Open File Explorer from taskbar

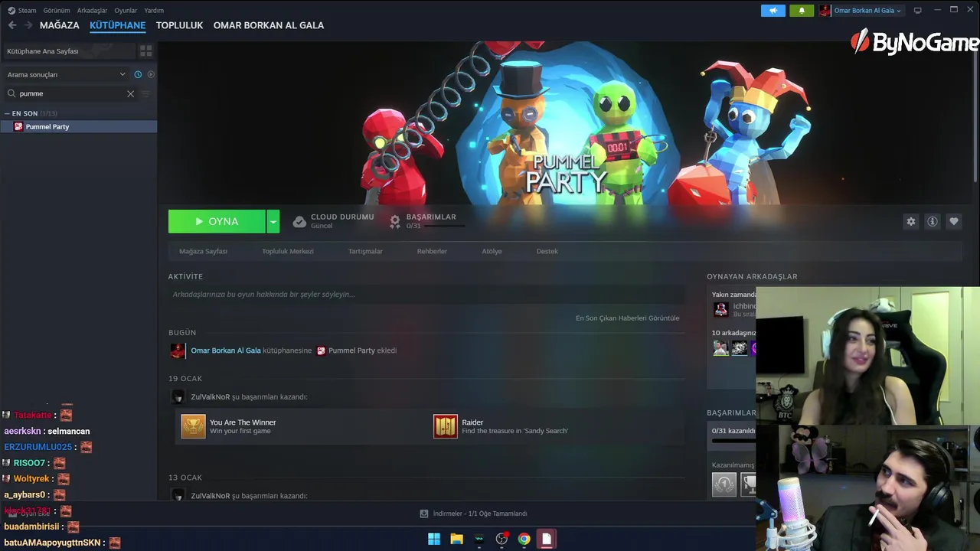(x=456, y=539)
